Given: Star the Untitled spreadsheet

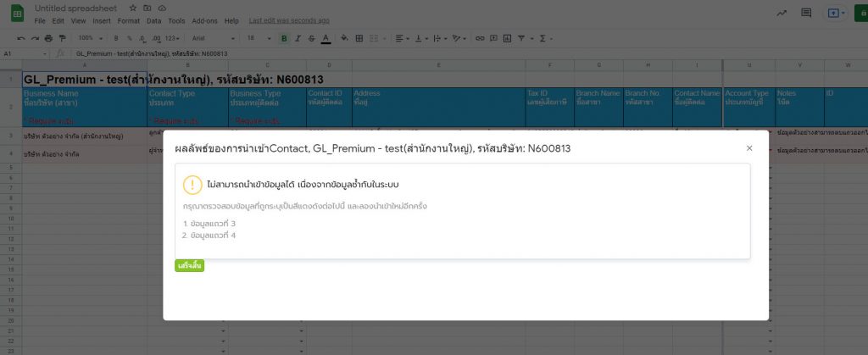Looking at the screenshot, I should [133, 8].
